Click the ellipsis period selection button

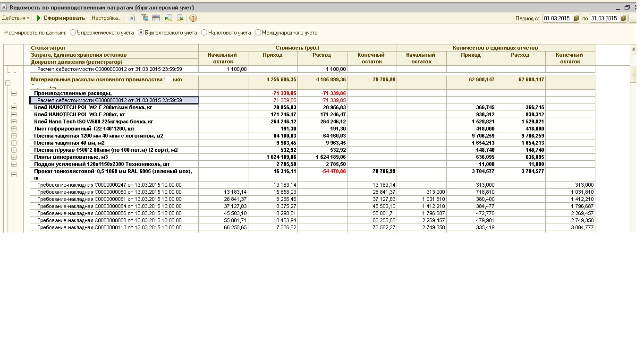click(x=632, y=18)
